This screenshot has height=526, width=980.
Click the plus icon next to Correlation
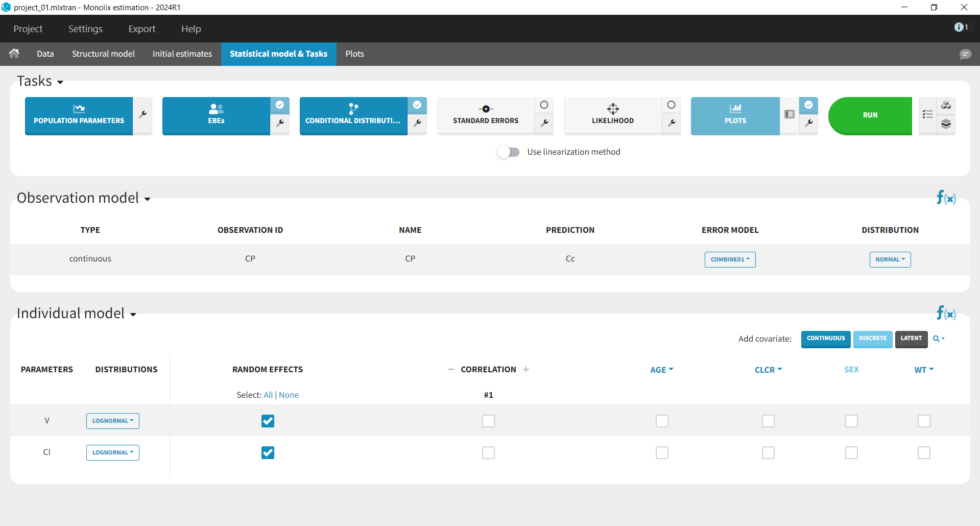coord(526,369)
